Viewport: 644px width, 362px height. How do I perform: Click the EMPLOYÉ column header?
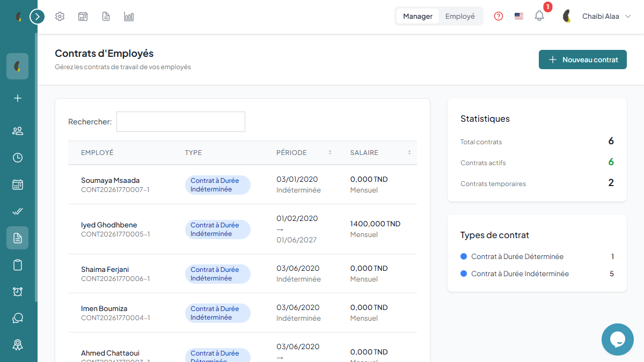[x=97, y=153]
